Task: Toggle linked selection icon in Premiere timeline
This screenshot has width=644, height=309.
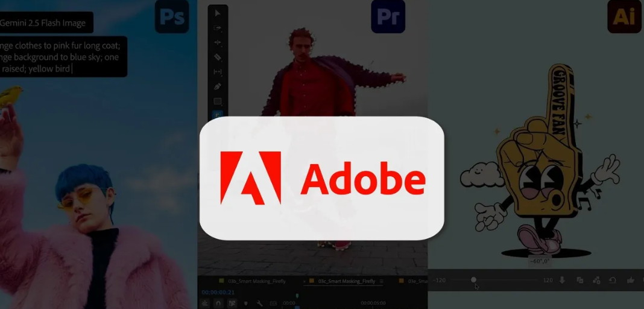Action: tap(232, 303)
